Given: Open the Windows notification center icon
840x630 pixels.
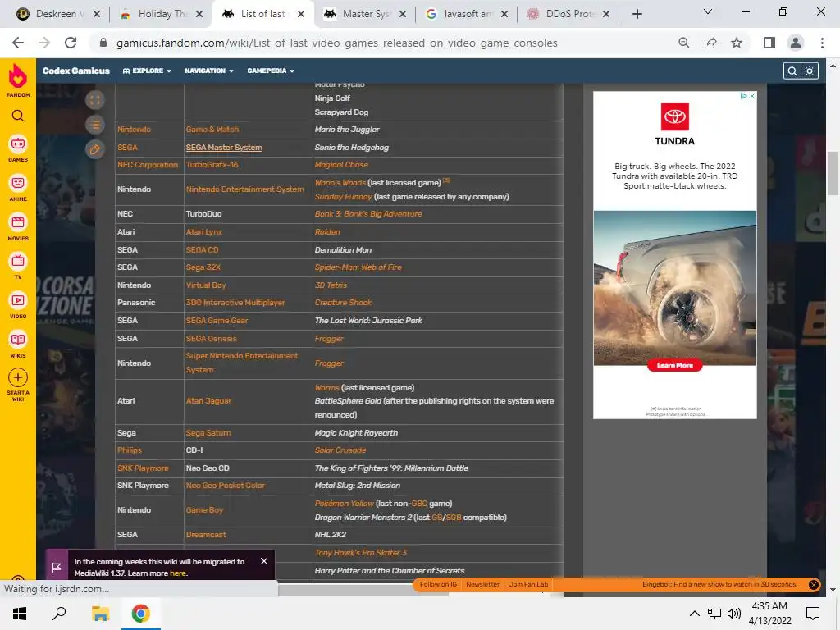Looking at the screenshot, I should (x=813, y=614).
